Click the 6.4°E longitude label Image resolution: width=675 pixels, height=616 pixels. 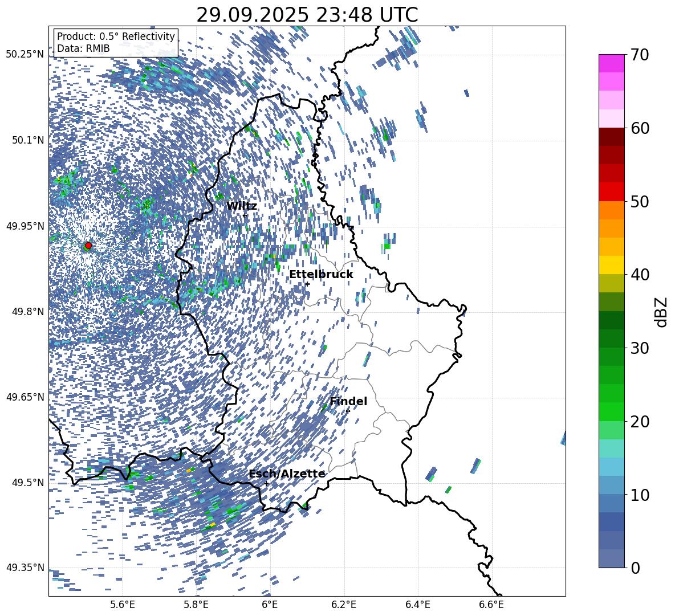(417, 605)
